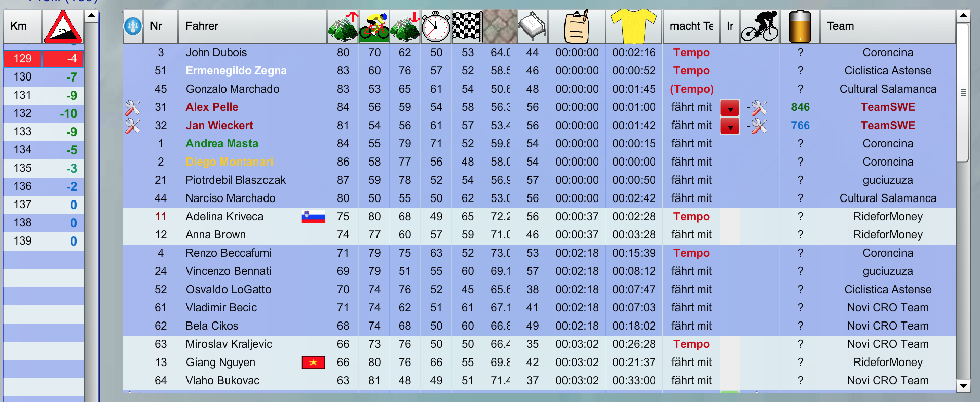This screenshot has height=402, width=980.
Task: Click the checkered flag sprint column icon
Action: pyautogui.click(x=467, y=26)
